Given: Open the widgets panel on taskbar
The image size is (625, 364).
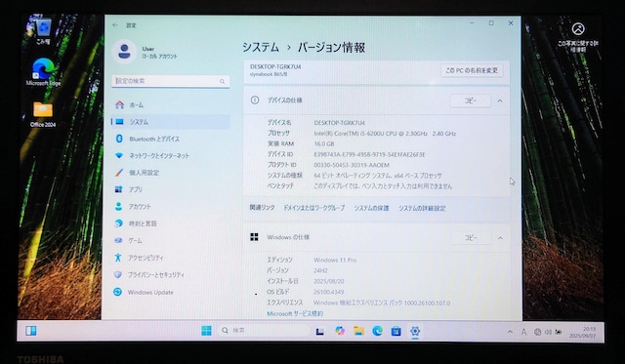Looking at the screenshot, I should pyautogui.click(x=30, y=331).
